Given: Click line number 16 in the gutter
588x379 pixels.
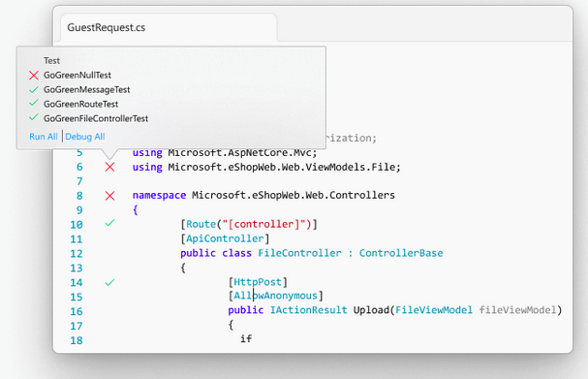Looking at the screenshot, I should coord(77,311).
